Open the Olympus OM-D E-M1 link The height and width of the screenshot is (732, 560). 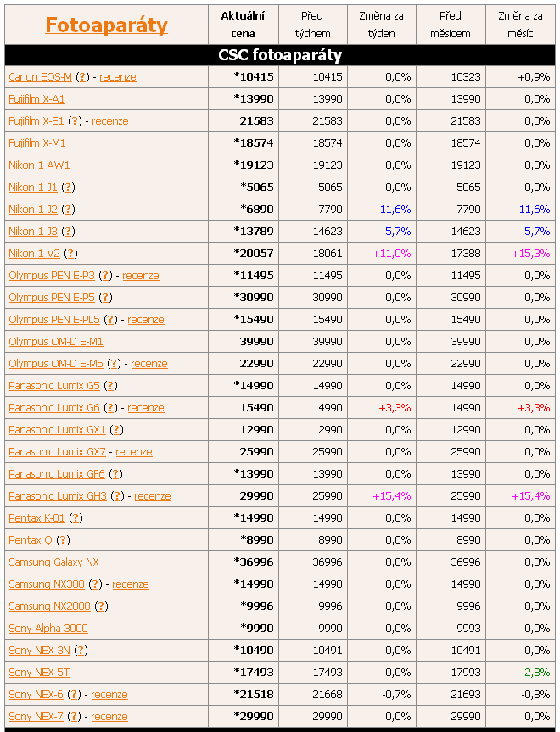tap(56, 342)
